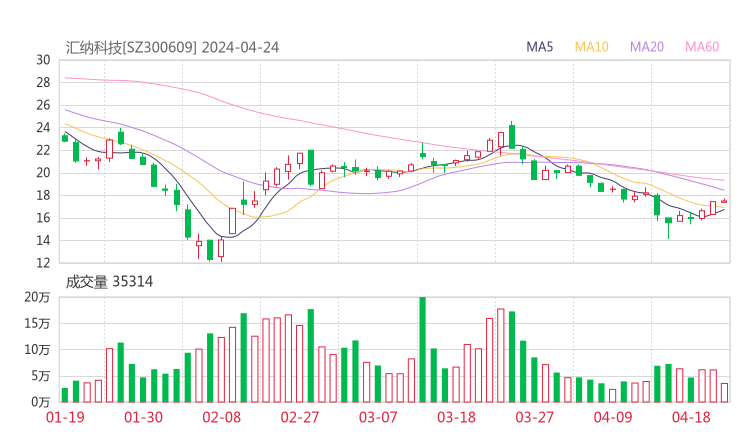Click the MA10 legend label
This screenshot has height=440, width=740.
point(591,47)
